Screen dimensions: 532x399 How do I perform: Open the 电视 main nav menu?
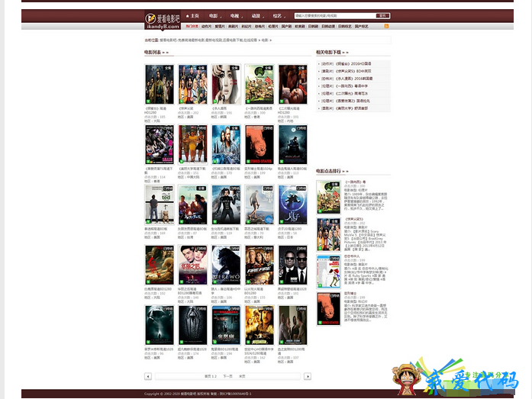pyautogui.click(x=236, y=16)
